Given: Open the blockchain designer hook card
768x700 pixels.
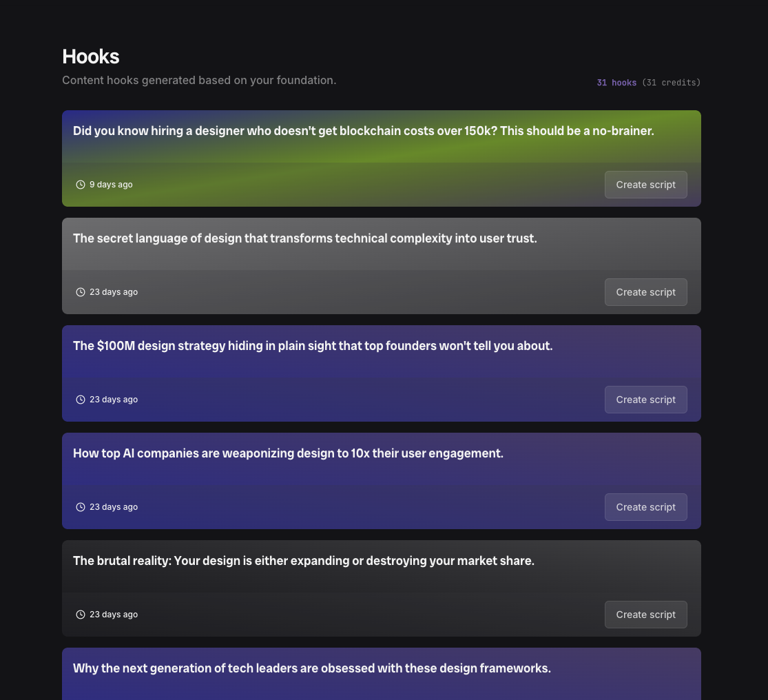Looking at the screenshot, I should click(364, 131).
